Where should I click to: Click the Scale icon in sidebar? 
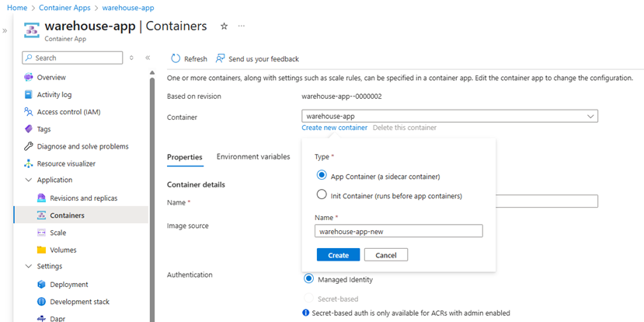click(41, 233)
